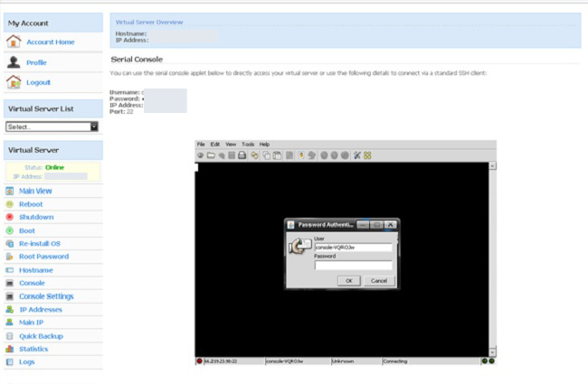
Task: Click the house icon beside Account Home
Action: tap(14, 42)
